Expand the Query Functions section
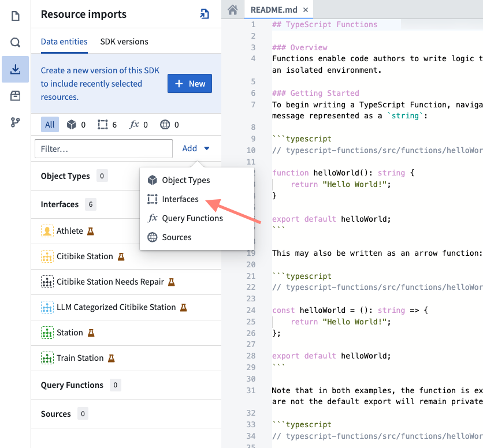The image size is (483, 448). point(72,385)
